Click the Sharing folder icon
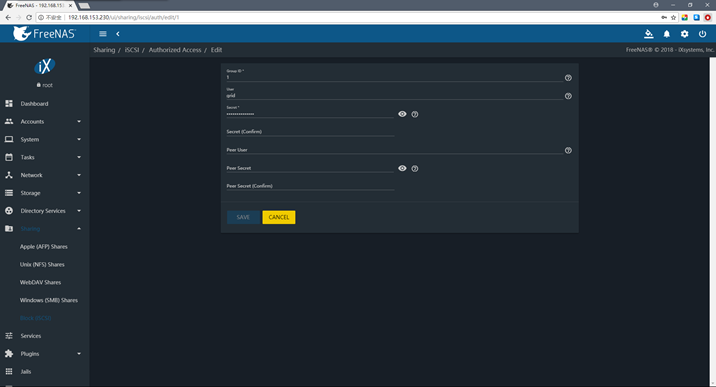This screenshot has width=716, height=387. (x=9, y=229)
